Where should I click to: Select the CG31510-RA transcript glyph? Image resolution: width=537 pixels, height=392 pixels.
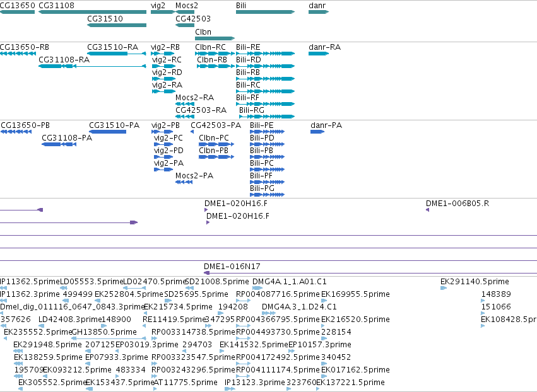click(117, 54)
